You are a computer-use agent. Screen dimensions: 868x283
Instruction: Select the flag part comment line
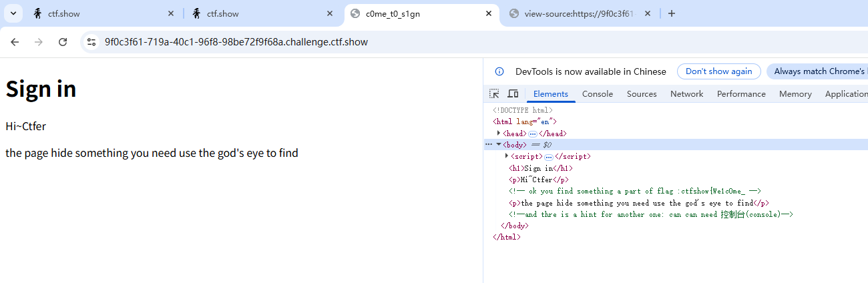click(x=635, y=192)
